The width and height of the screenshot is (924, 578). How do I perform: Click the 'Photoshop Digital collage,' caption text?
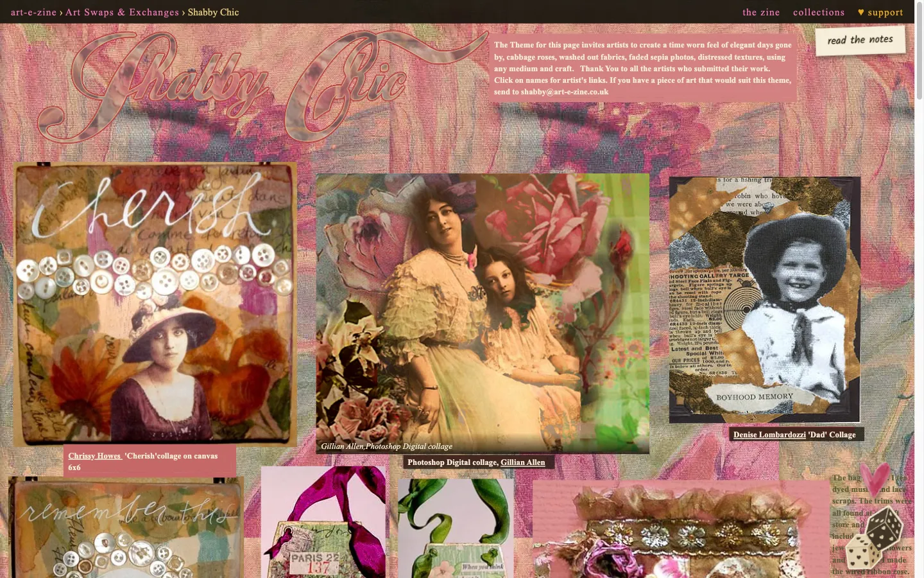[453, 462]
